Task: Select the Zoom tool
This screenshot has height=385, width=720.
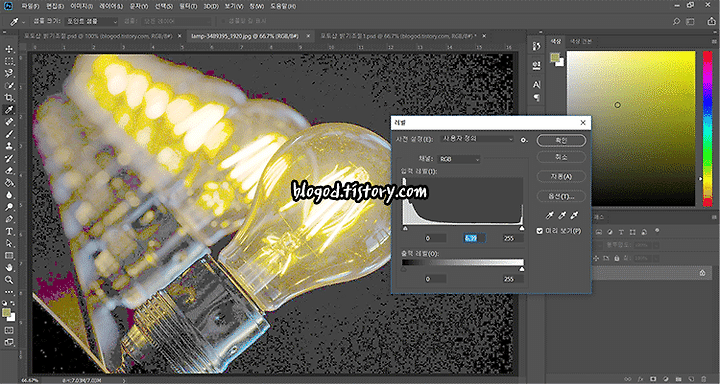Action: click(9, 280)
